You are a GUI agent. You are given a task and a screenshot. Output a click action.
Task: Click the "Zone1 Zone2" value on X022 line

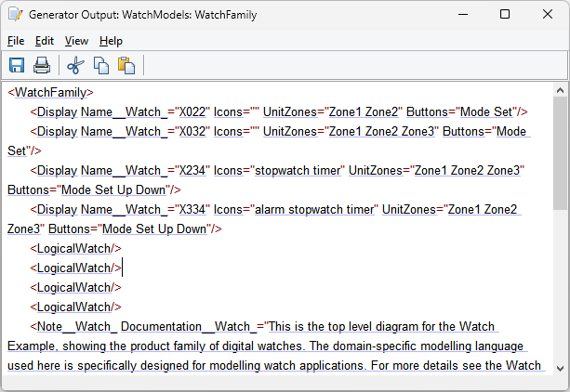(x=364, y=111)
